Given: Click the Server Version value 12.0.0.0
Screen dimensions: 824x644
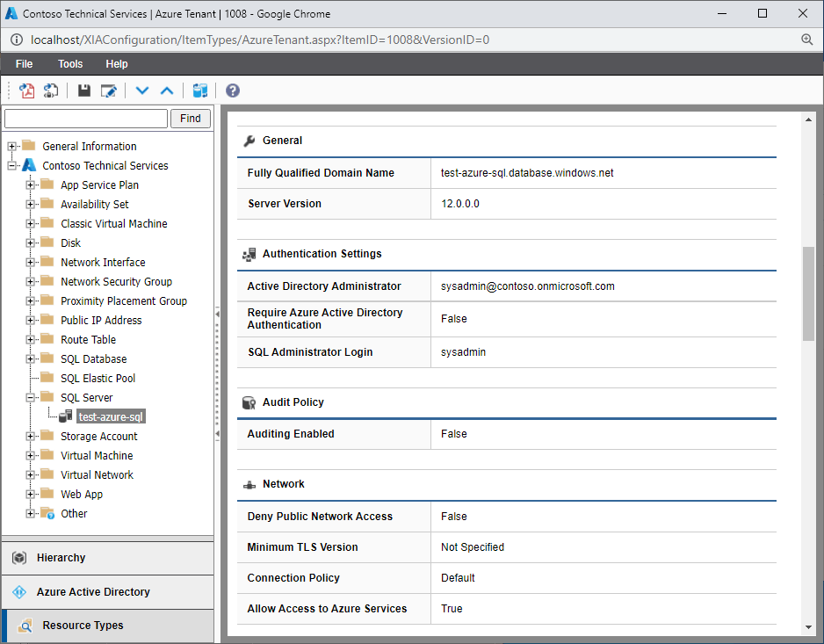Looking at the screenshot, I should [x=460, y=204].
